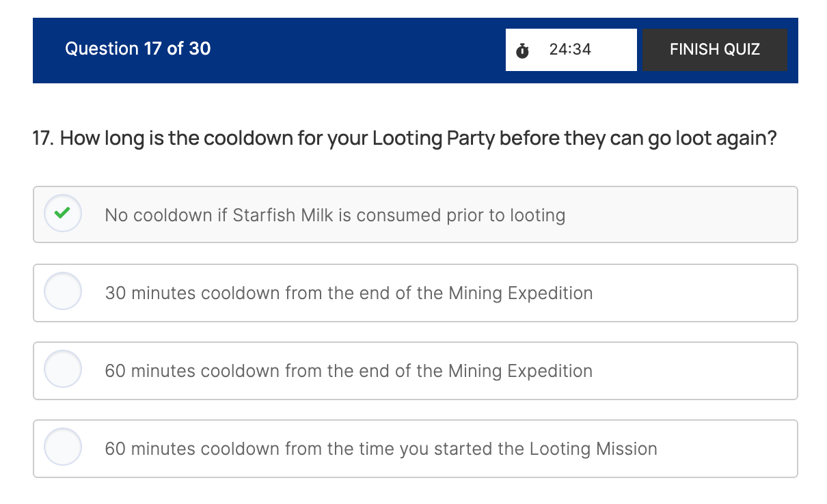
Task: Click the words "Looting Party" in the question
Action: (433, 139)
